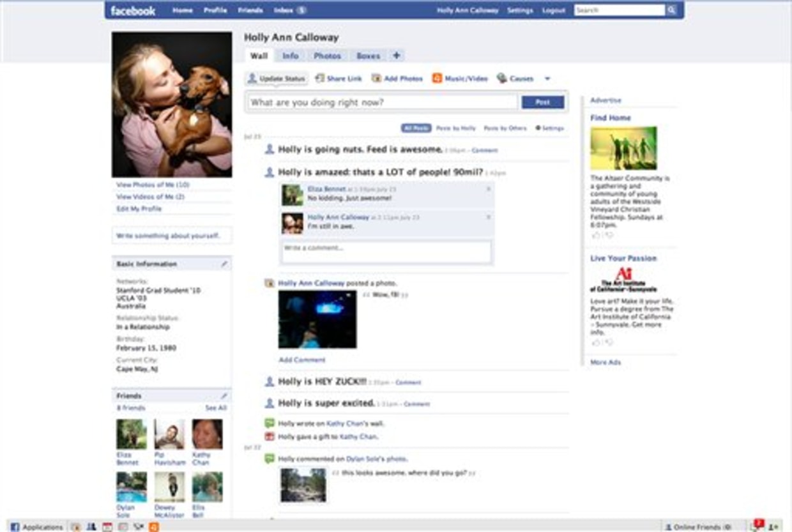This screenshot has width=792, height=532.
Task: Click status icon beside 'Holly is amazed'
Action: click(x=270, y=172)
